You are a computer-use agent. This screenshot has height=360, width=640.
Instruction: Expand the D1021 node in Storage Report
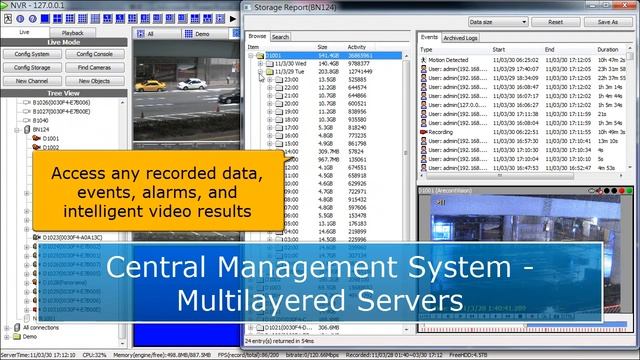[x=251, y=328]
